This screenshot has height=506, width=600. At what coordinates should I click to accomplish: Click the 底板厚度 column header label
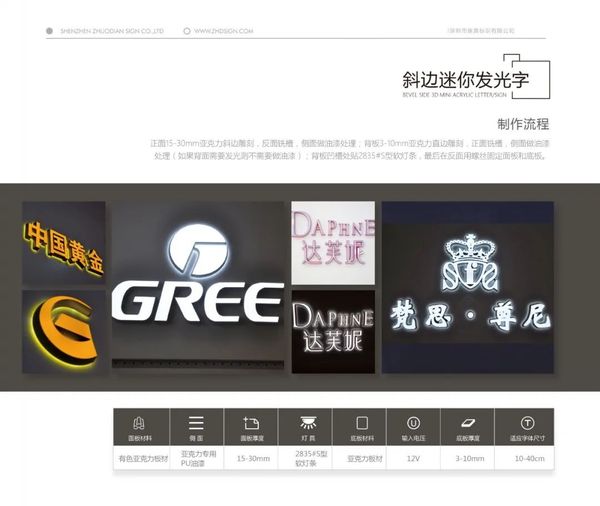(468, 438)
